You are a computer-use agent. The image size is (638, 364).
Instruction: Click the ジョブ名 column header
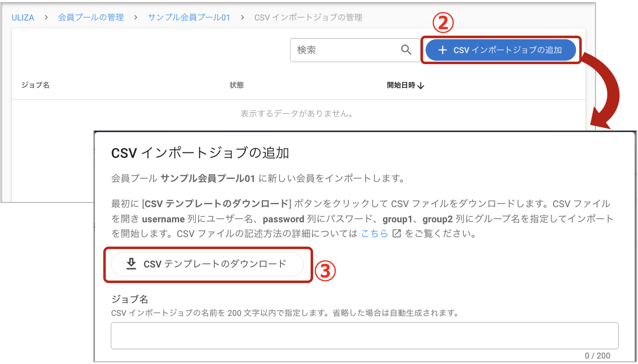35,85
